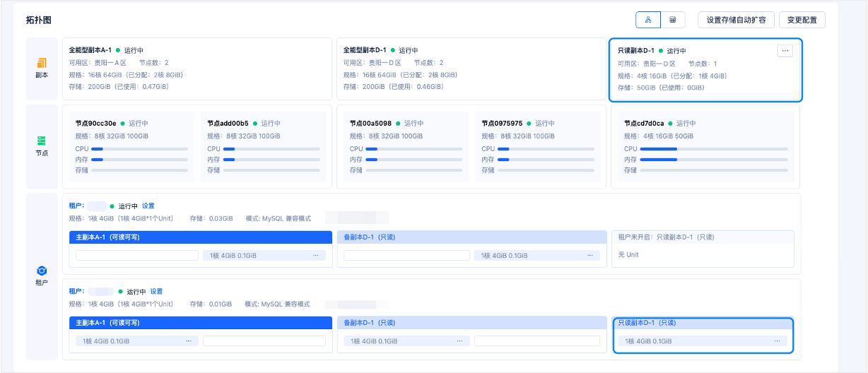Select node 节点cd7d0ca title
The height and width of the screenshot is (373, 868).
point(645,123)
